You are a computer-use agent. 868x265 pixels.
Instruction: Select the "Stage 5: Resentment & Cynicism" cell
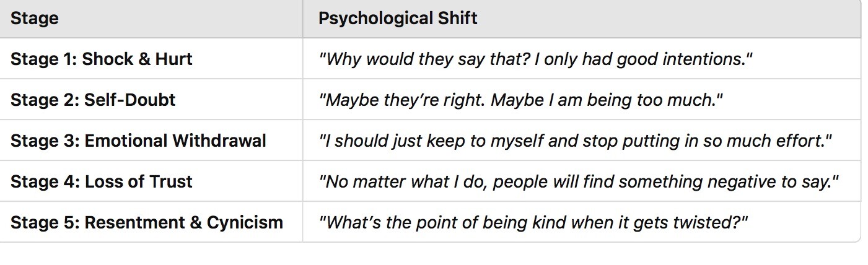pyautogui.click(x=147, y=222)
